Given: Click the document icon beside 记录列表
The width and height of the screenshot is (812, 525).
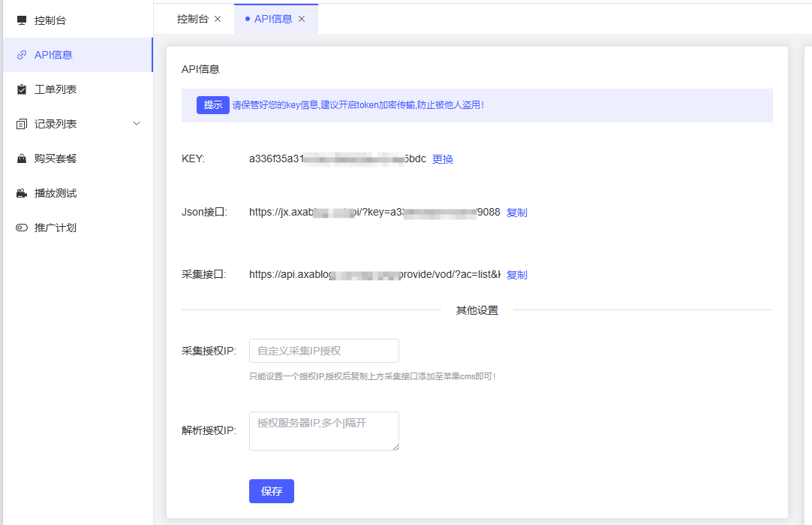Looking at the screenshot, I should [20, 123].
